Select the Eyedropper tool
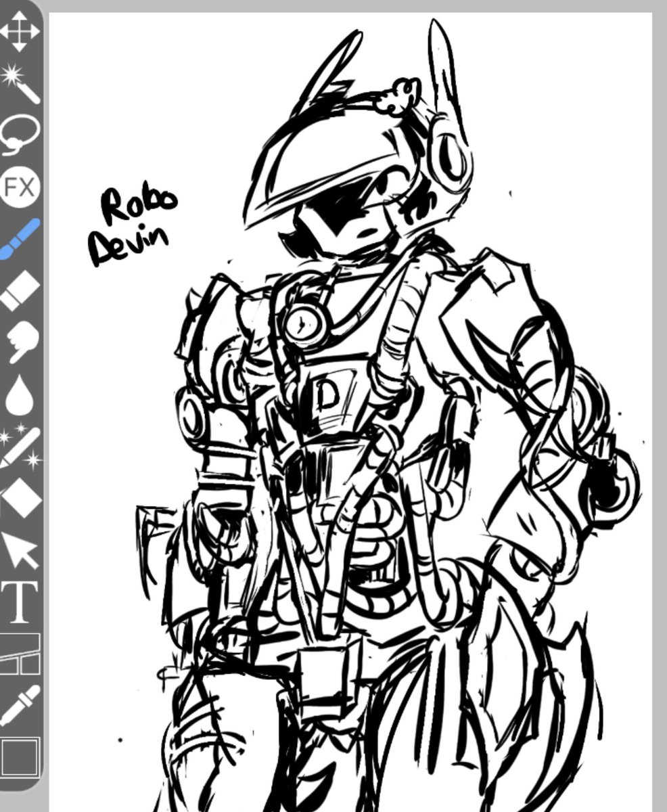 click(x=20, y=706)
